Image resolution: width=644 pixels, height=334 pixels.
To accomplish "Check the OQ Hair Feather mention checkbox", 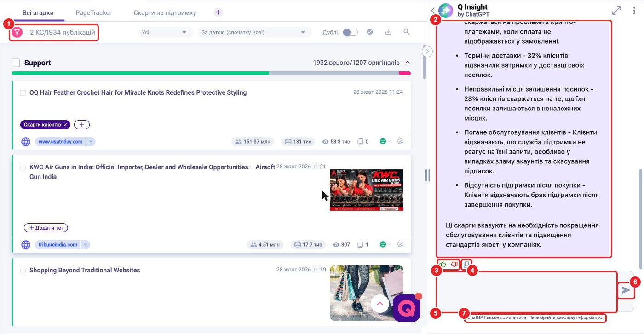I will point(23,93).
